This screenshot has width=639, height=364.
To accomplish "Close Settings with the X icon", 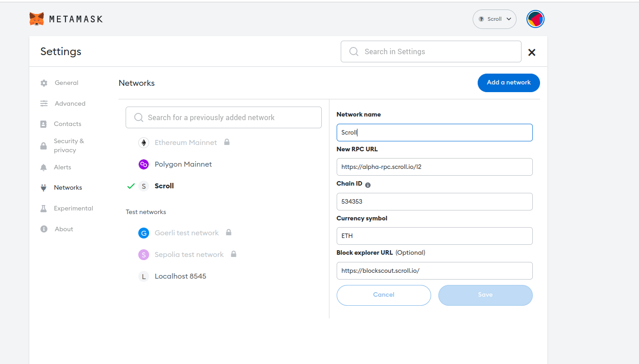I will click(x=532, y=52).
